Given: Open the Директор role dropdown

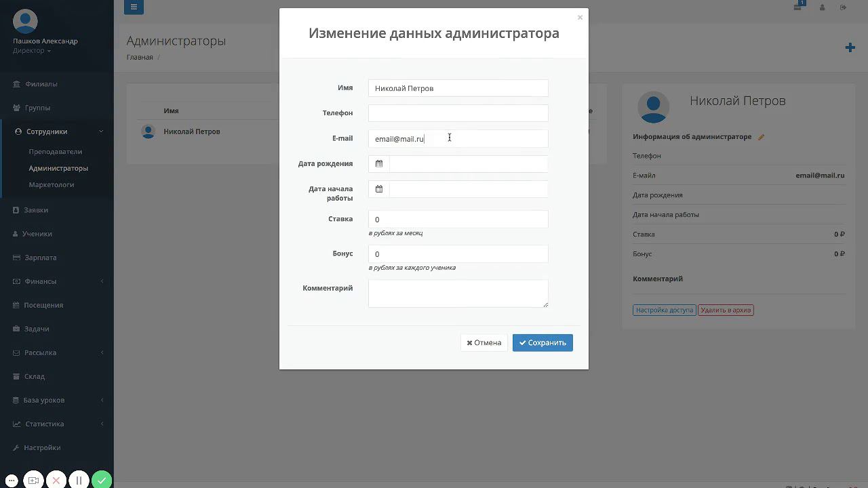Looking at the screenshot, I should click(32, 51).
